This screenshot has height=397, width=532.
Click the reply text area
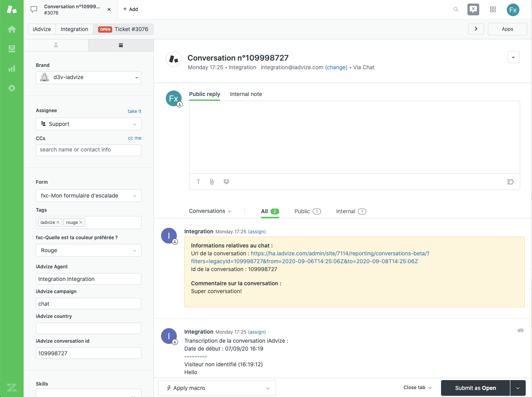[x=354, y=137]
